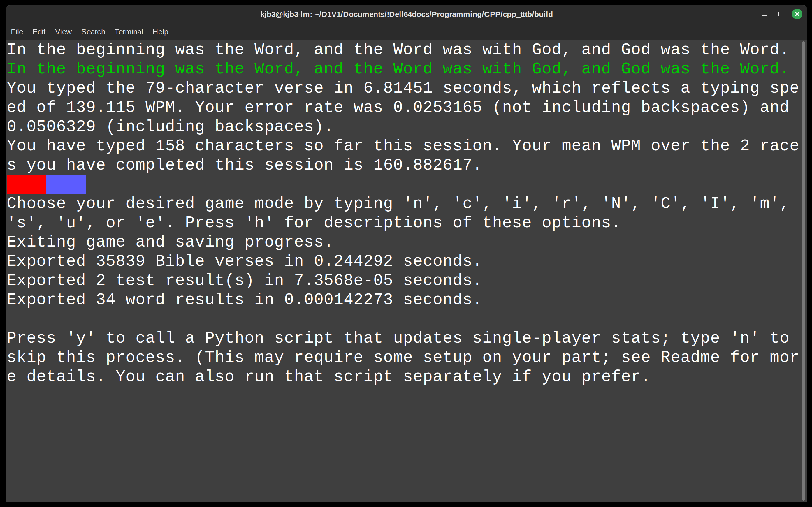The width and height of the screenshot is (812, 507).
Task: Click the 139.115 WPM typing speed text
Action: coord(120,107)
